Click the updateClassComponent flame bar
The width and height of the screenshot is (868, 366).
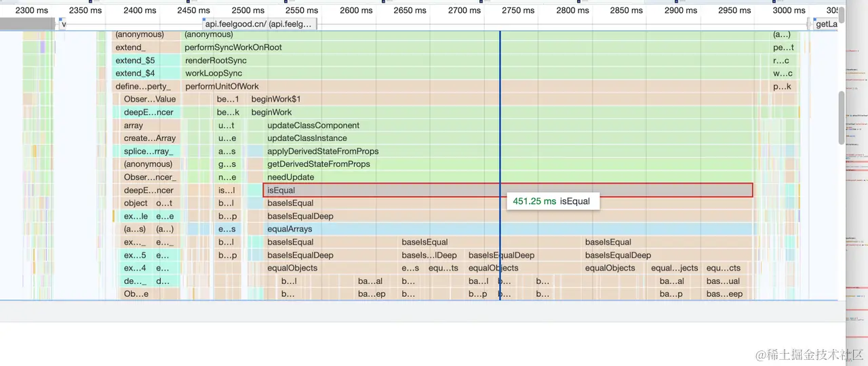pyautogui.click(x=509, y=125)
